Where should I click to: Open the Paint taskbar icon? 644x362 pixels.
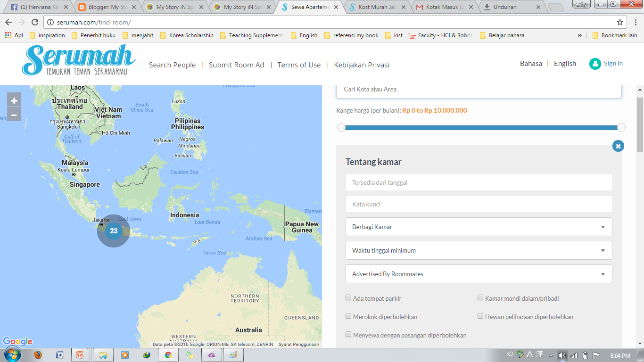click(x=233, y=355)
